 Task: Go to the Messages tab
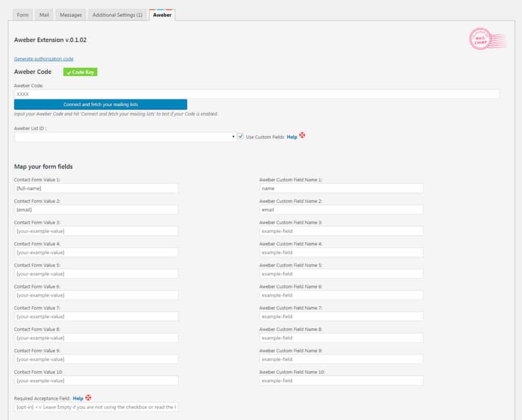click(x=71, y=15)
